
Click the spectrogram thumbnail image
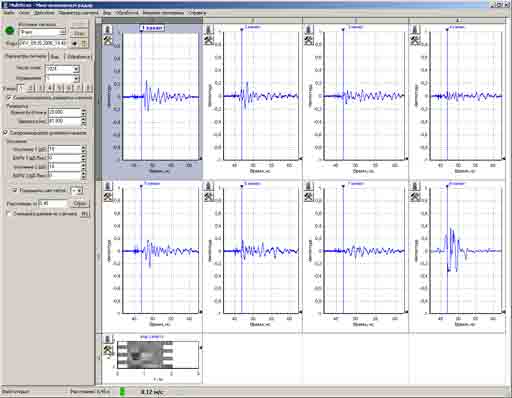pos(140,354)
